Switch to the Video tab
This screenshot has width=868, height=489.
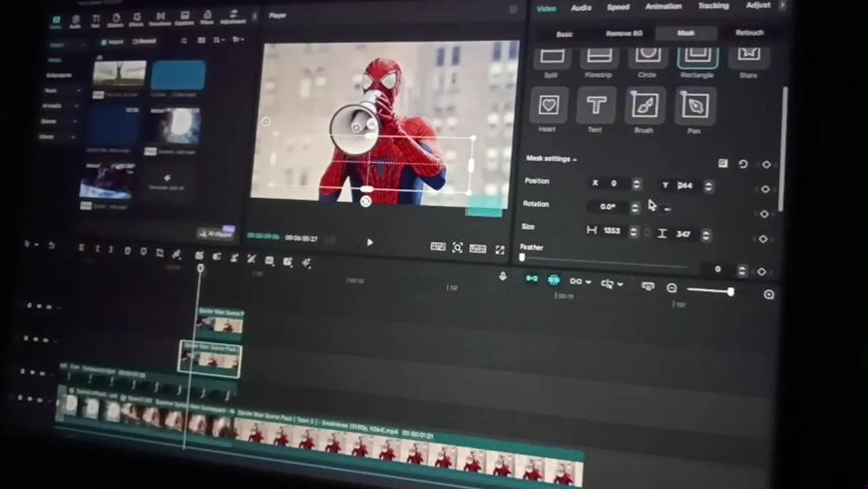point(546,8)
